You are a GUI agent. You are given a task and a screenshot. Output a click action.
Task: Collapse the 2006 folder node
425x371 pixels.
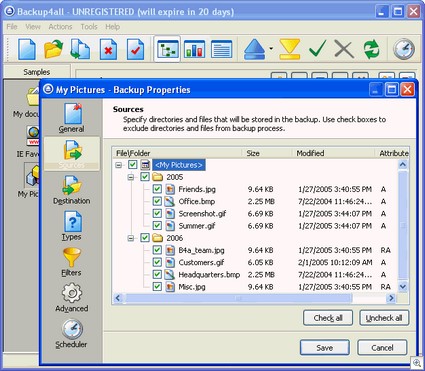pyautogui.click(x=131, y=238)
